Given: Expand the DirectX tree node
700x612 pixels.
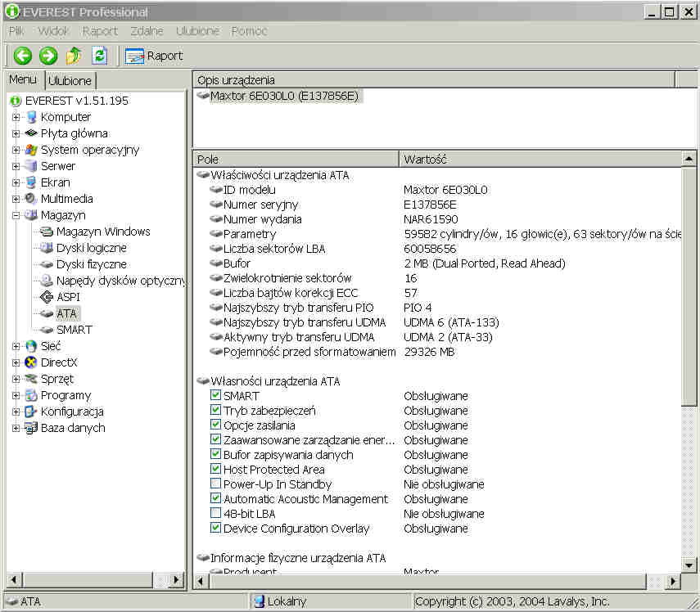Looking at the screenshot, I should coord(16,362).
